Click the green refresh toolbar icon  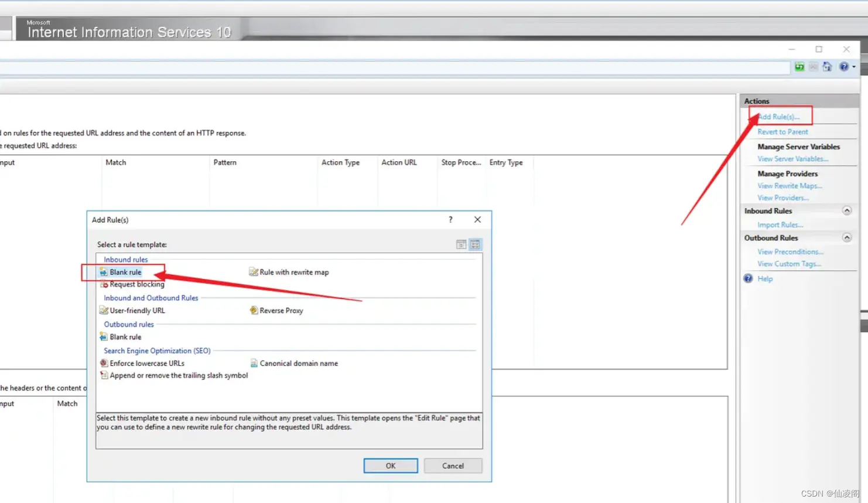click(x=799, y=67)
